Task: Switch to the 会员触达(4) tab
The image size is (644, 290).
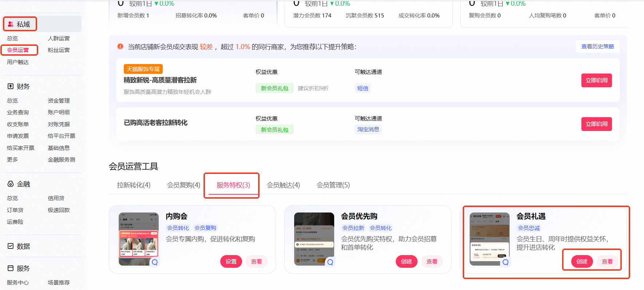Action: pyautogui.click(x=283, y=185)
